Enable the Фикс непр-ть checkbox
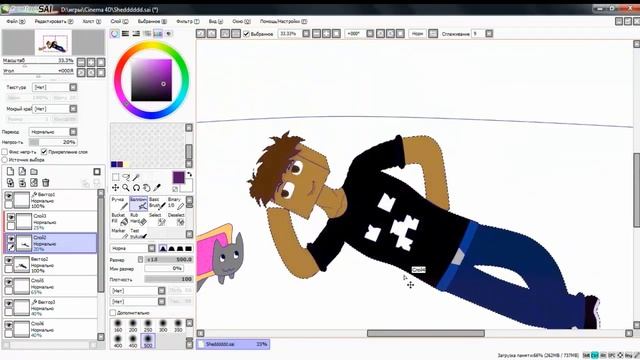The height and width of the screenshot is (360, 640). (x=4, y=152)
